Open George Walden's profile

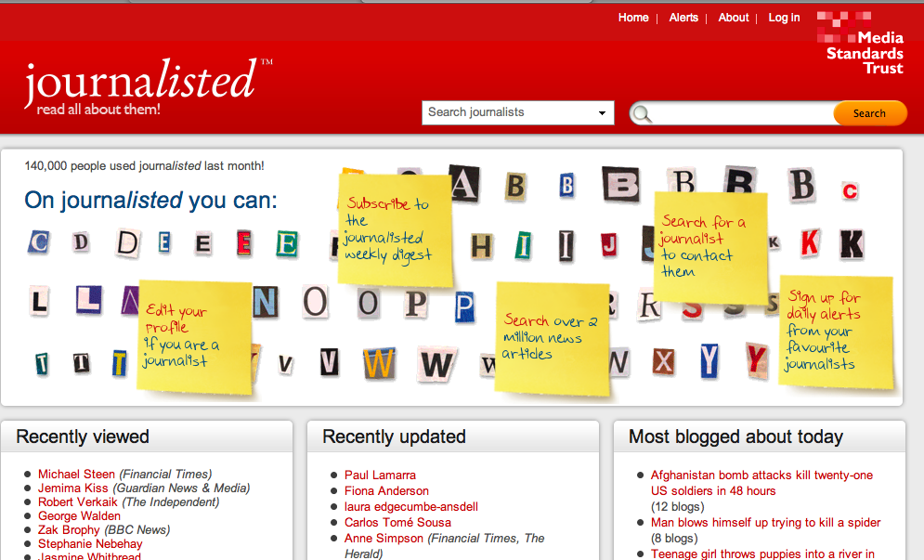click(x=79, y=515)
